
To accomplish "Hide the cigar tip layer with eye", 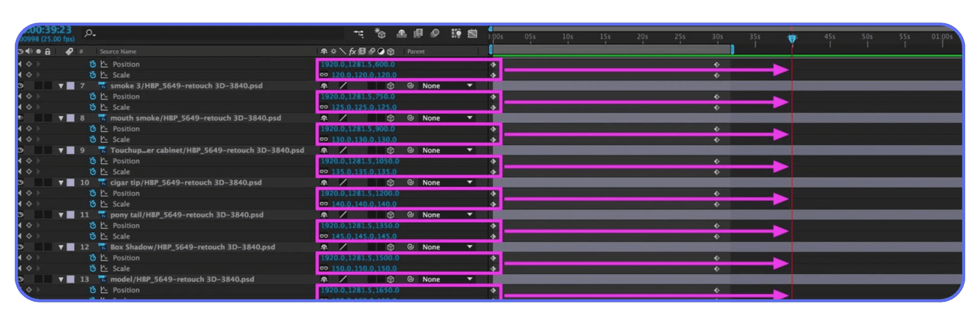I will click(x=21, y=182).
